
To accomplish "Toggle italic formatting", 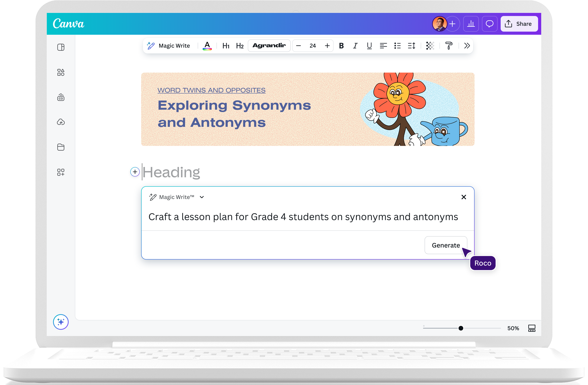I will [x=355, y=46].
